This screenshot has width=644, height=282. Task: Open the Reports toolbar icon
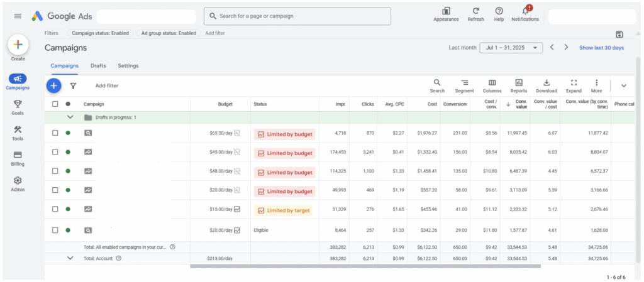(x=519, y=83)
